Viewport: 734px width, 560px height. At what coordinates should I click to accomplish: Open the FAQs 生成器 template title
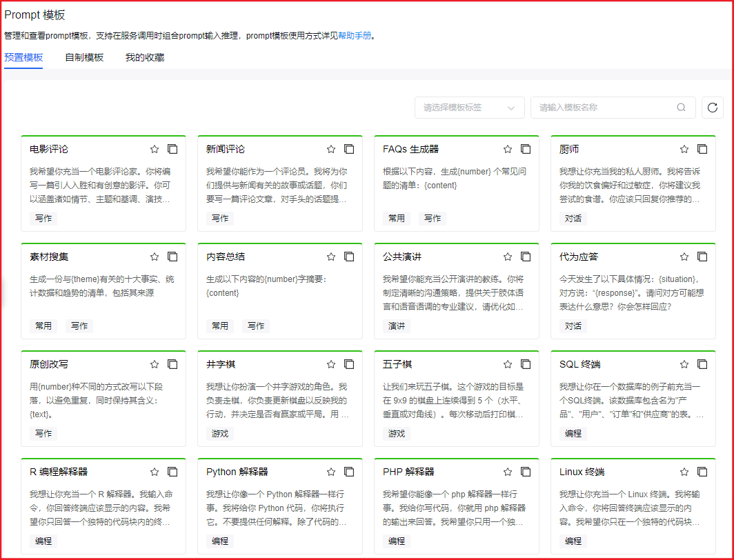coord(410,149)
